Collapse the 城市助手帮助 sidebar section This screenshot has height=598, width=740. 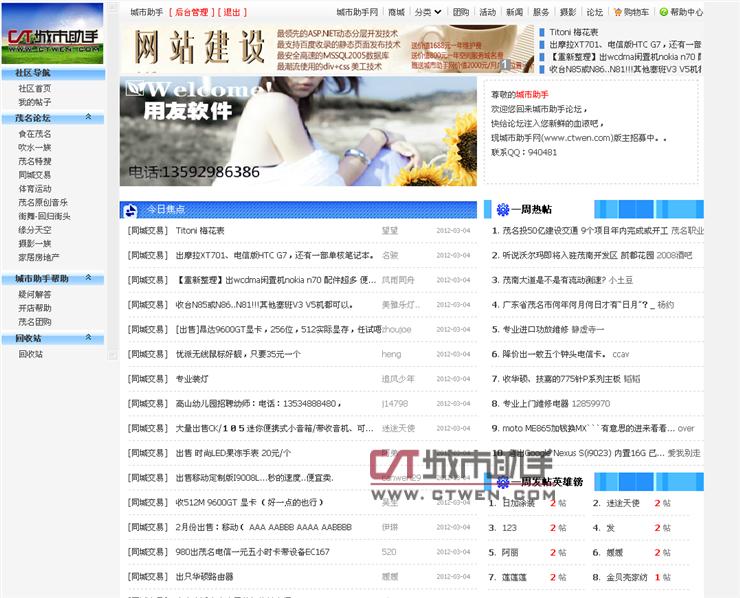click(x=88, y=278)
